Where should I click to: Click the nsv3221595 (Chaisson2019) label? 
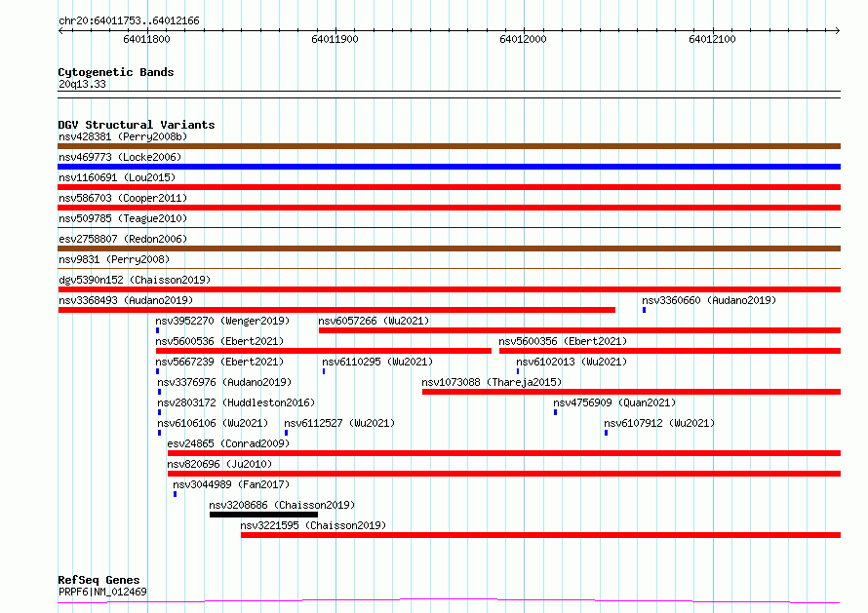point(313,525)
